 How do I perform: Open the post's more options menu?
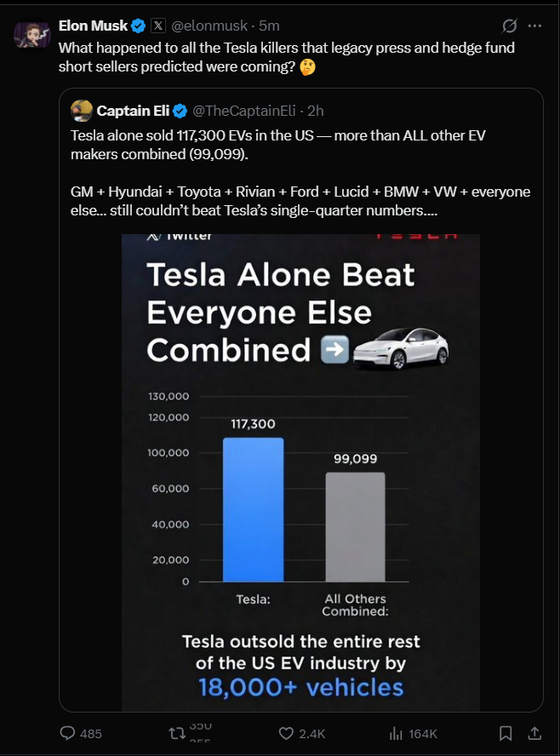[x=535, y=26]
